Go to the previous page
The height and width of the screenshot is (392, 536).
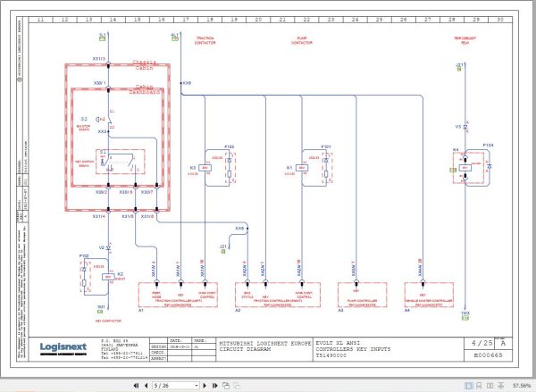146,386
